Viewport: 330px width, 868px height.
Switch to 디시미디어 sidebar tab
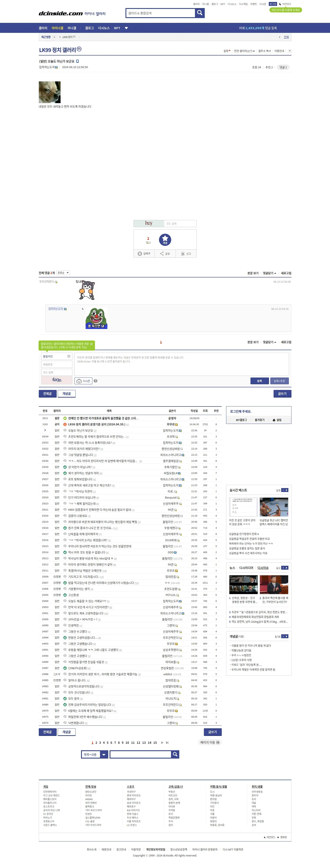click(x=246, y=568)
